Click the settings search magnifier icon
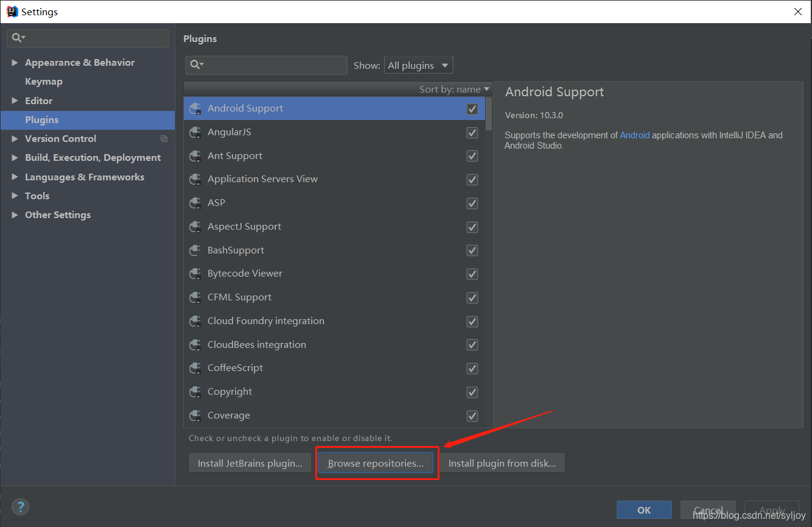Image resolution: width=812 pixels, height=527 pixels. click(18, 38)
